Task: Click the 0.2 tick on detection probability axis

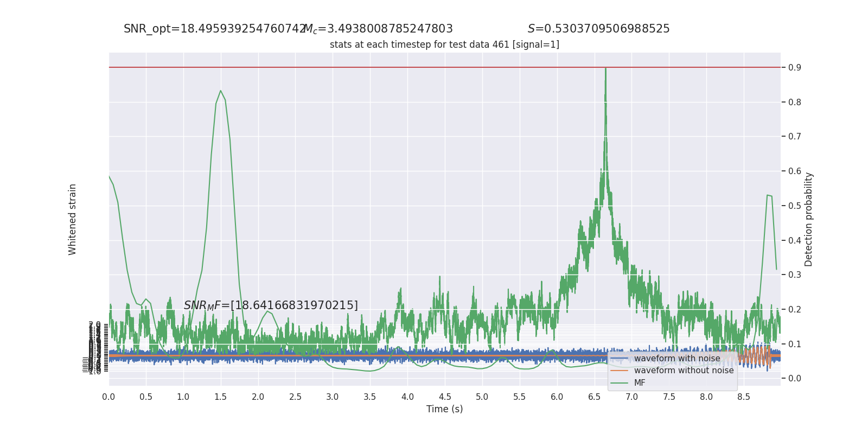Action: pyautogui.click(x=795, y=309)
